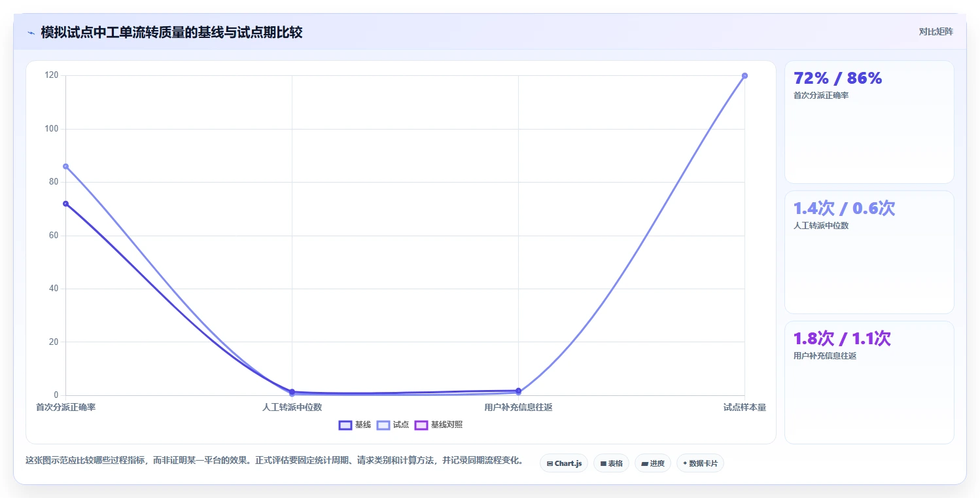This screenshot has height=498, width=980.
Task: Click the pulse icon beside the title
Action: pyautogui.click(x=31, y=33)
